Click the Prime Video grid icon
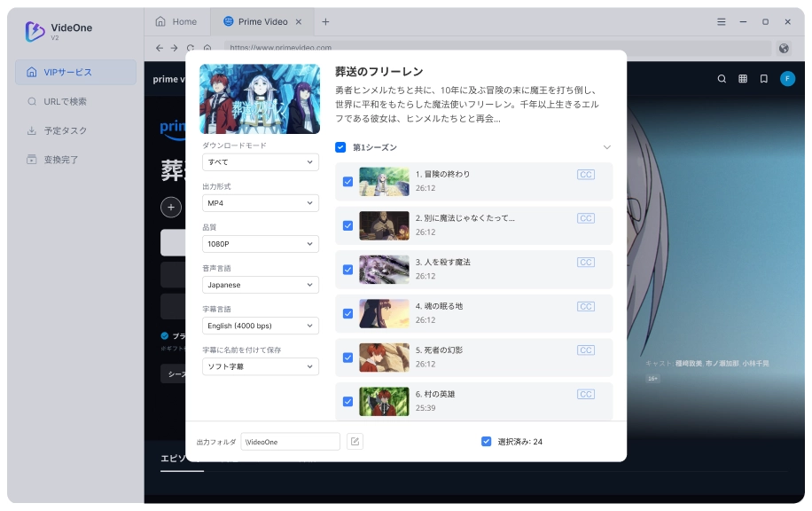The width and height of the screenshot is (812, 511). [x=743, y=79]
